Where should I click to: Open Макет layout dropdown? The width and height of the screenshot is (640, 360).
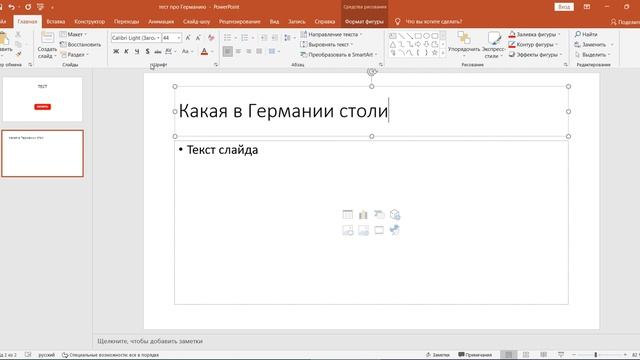(x=73, y=34)
